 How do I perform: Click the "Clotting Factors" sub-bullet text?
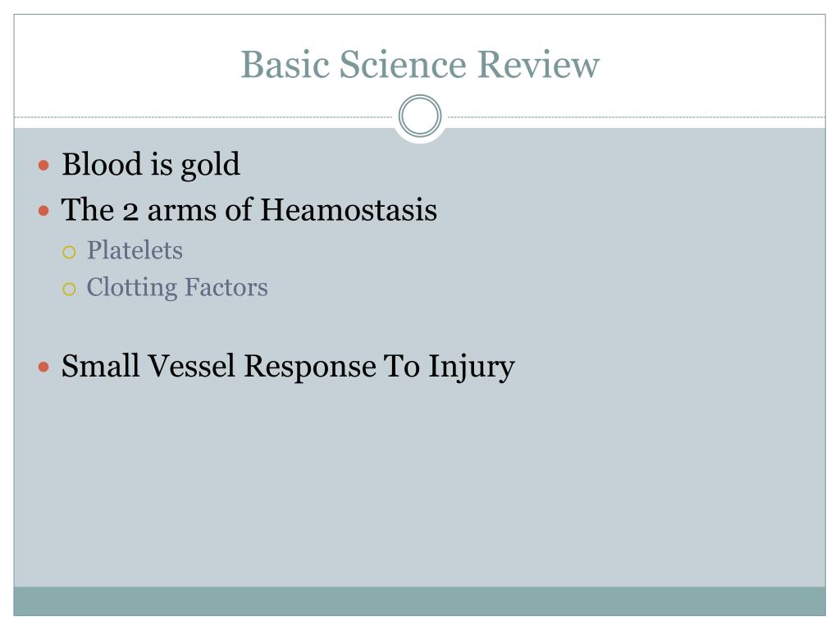click(177, 287)
